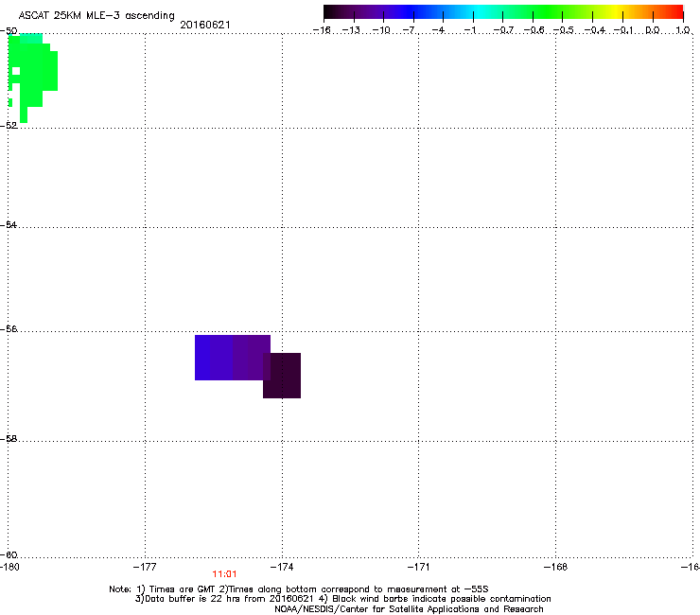Click the -54 latitude axis label
This screenshot has width=700, height=615.
coord(9,224)
